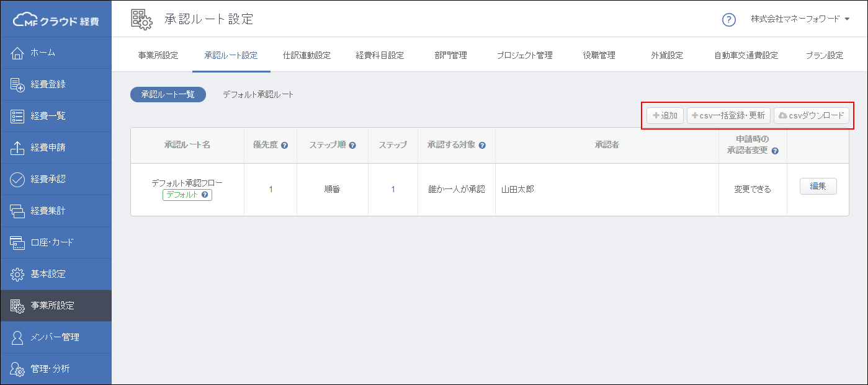Open 経費申請 in the sidebar

coord(56,148)
